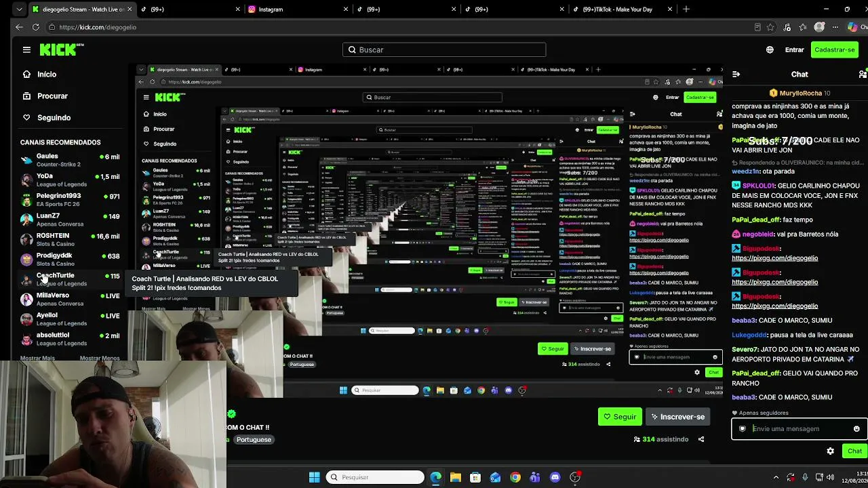Click the browser media control icon

pyautogui.click(x=787, y=27)
